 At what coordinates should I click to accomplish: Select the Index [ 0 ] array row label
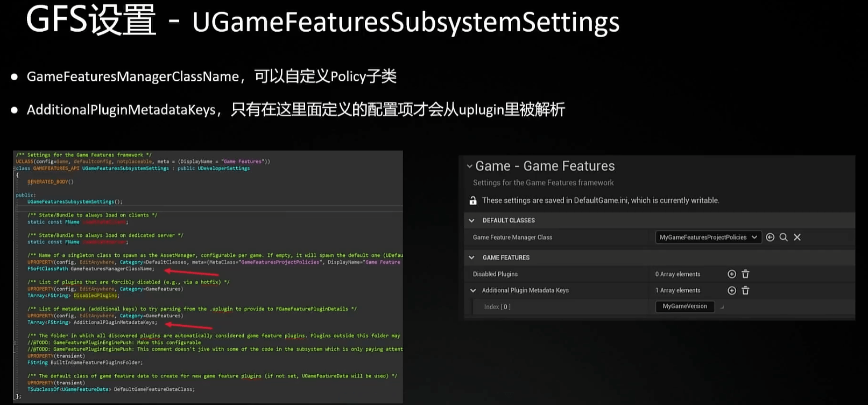[497, 307]
